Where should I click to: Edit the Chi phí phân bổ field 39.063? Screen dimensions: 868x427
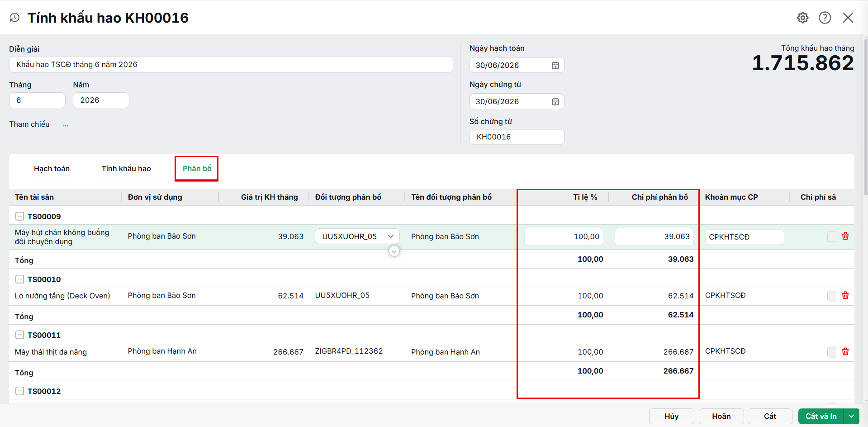[654, 236]
